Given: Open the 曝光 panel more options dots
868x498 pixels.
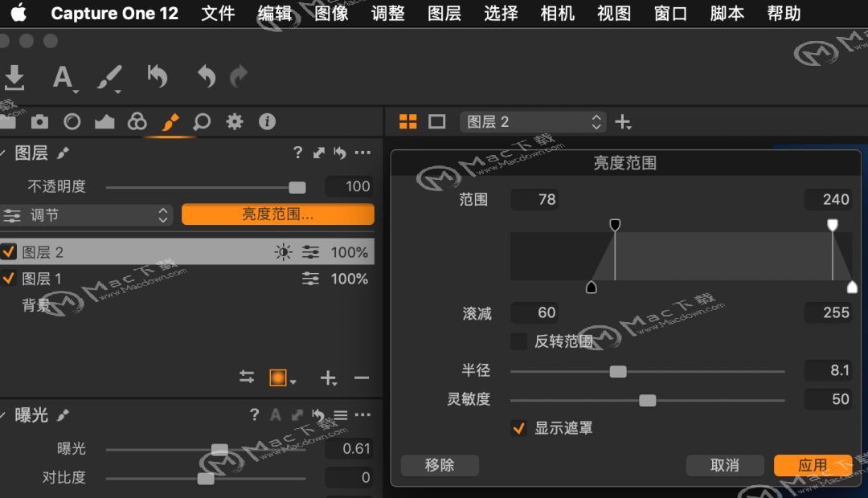Looking at the screenshot, I should click(362, 414).
